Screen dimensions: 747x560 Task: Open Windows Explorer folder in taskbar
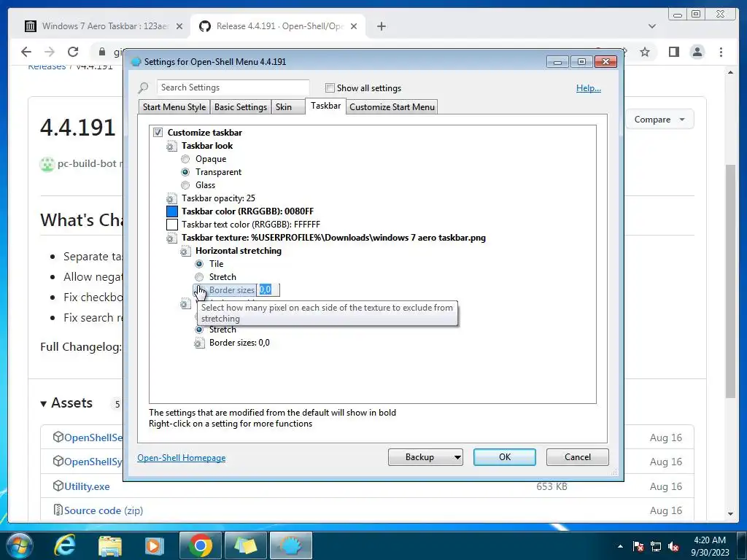pyautogui.click(x=109, y=545)
